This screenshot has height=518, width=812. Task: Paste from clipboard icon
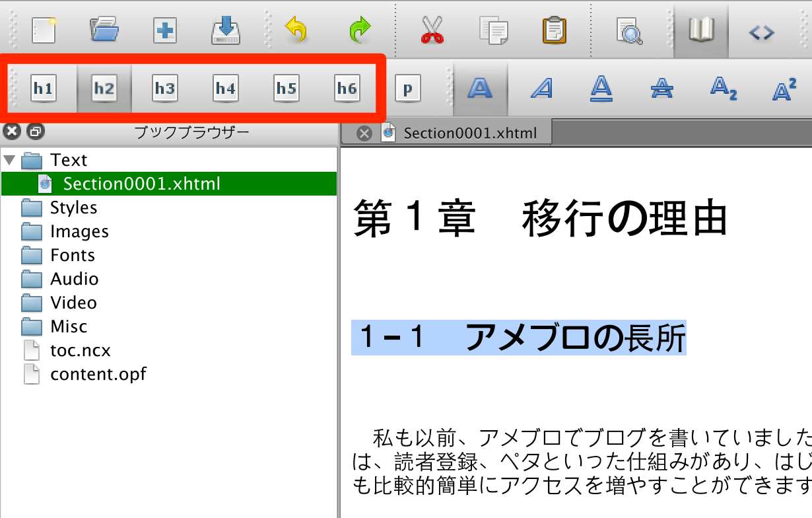pos(554,30)
